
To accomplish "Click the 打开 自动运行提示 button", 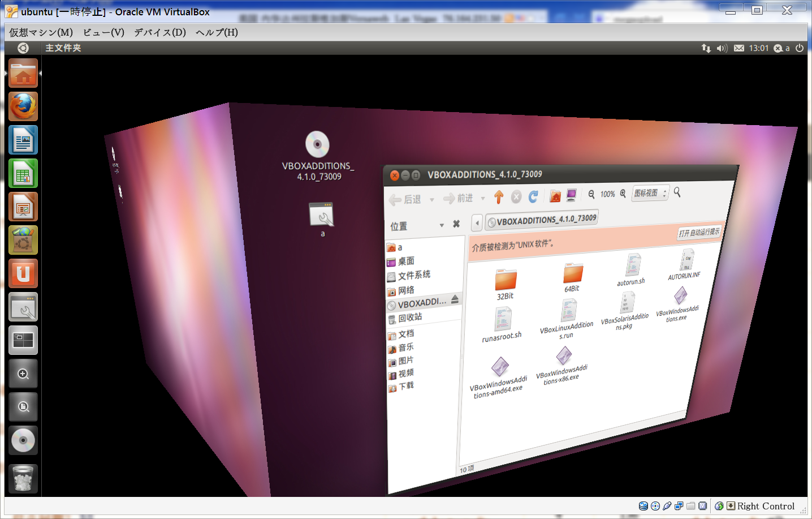I will (699, 233).
